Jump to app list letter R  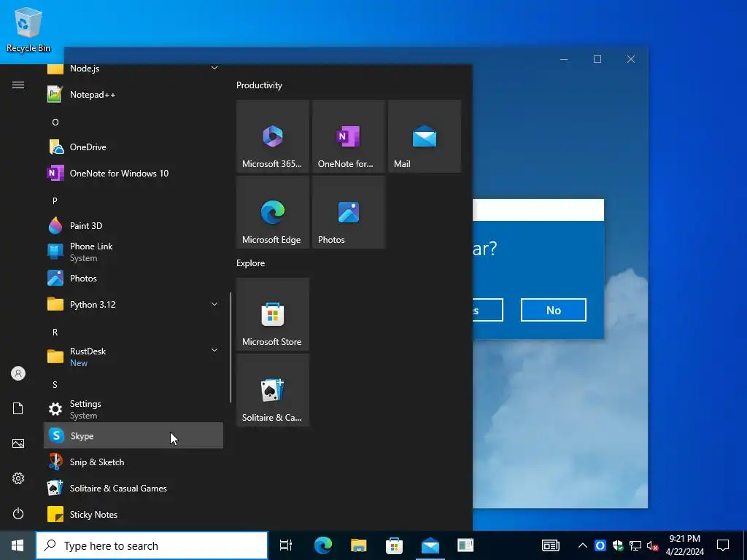[x=55, y=332]
